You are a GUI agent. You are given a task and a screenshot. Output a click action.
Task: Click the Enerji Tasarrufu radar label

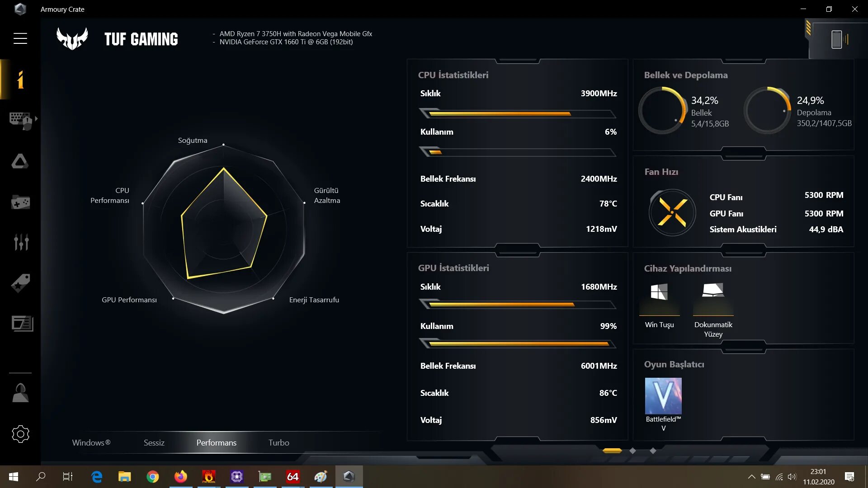(314, 300)
